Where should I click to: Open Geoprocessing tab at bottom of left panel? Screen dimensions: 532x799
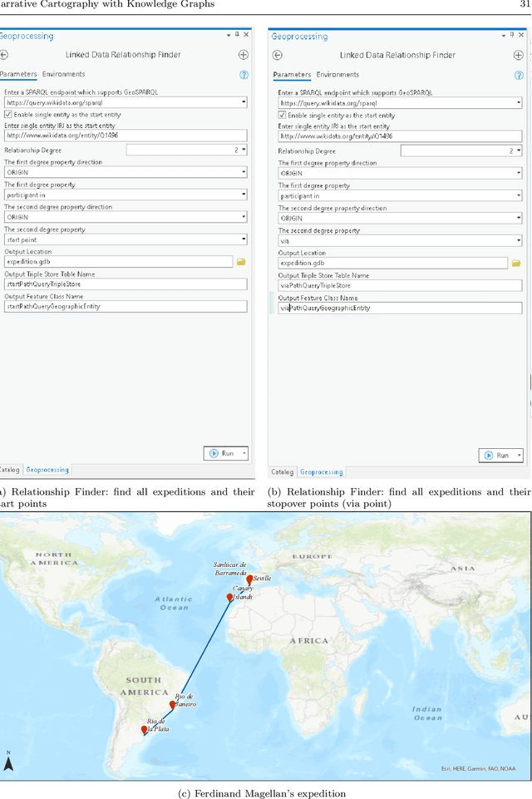pyautogui.click(x=47, y=470)
